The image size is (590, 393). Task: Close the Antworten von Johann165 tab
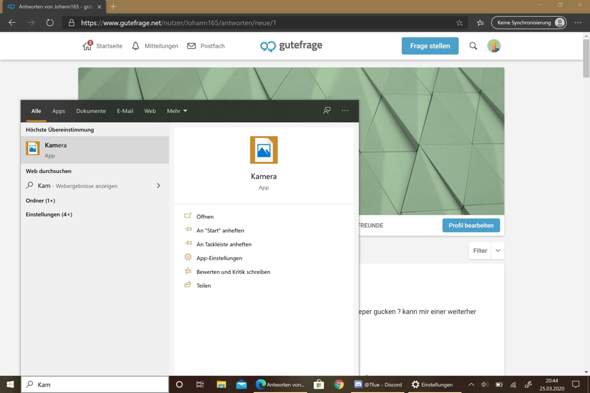pyautogui.click(x=99, y=6)
